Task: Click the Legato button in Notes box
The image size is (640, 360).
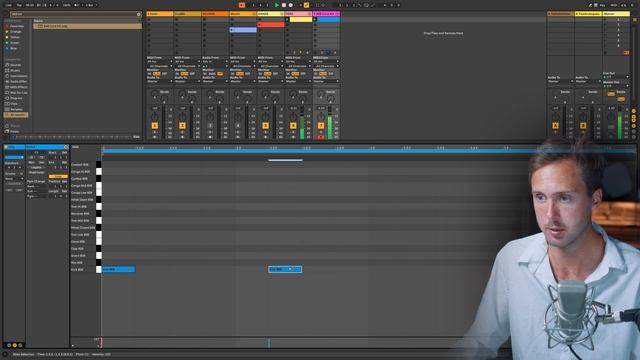Action: pyautogui.click(x=36, y=167)
